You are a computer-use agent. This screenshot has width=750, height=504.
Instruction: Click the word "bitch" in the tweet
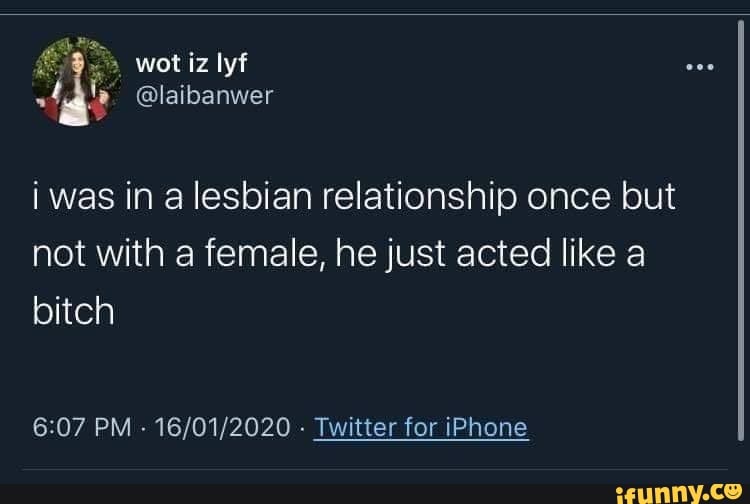pos(73,313)
